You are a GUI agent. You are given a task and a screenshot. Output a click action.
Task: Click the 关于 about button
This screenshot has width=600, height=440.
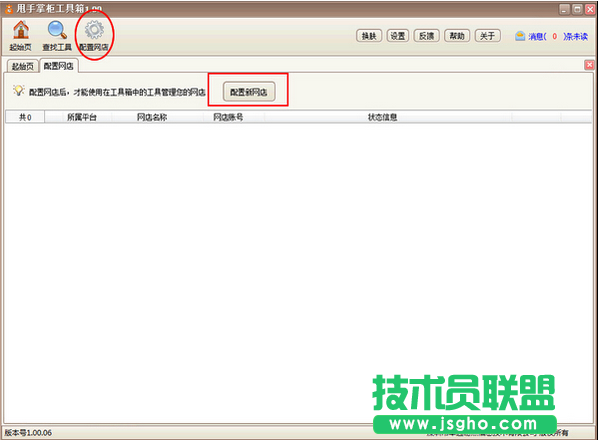[x=486, y=36]
